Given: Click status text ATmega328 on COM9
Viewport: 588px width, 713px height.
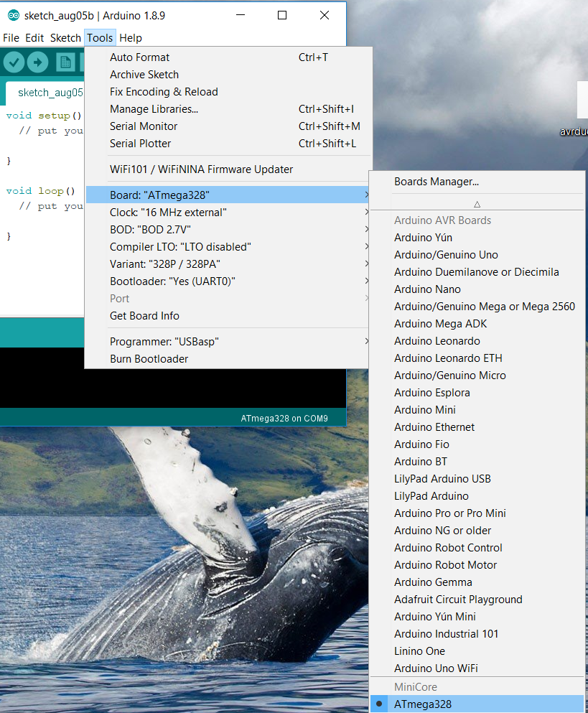Looking at the screenshot, I should coord(284,419).
